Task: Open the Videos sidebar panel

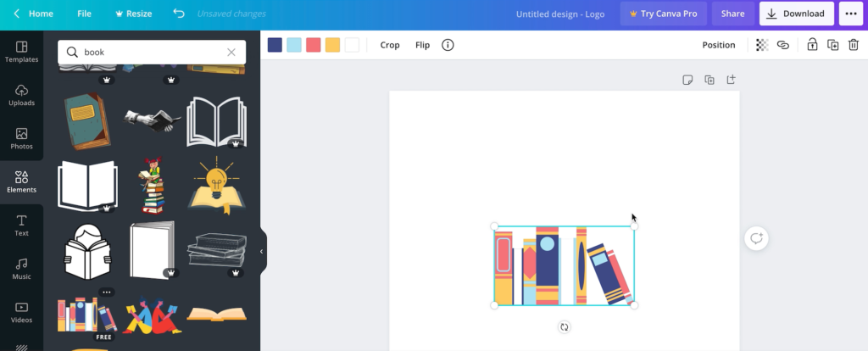Action: click(x=21, y=313)
